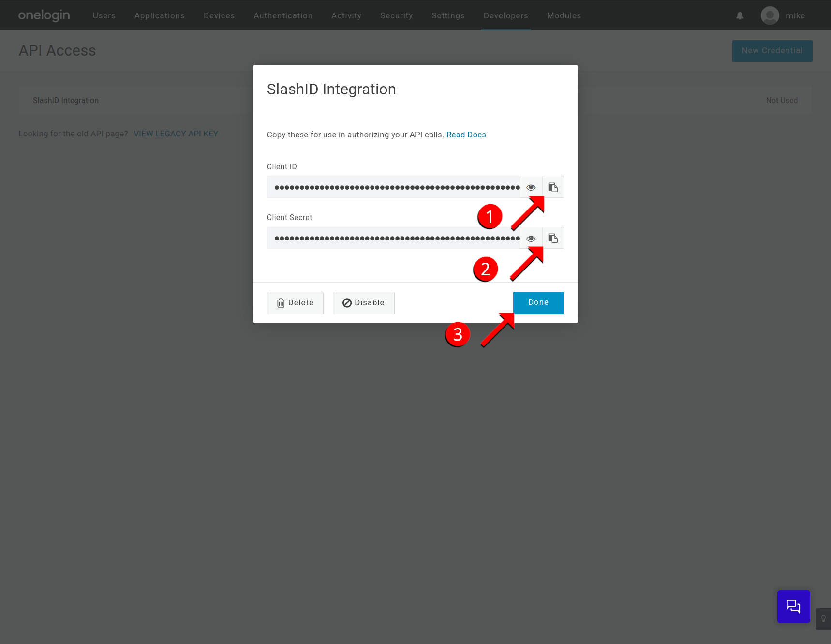
Task: Open the notification bell
Action: pos(740,15)
